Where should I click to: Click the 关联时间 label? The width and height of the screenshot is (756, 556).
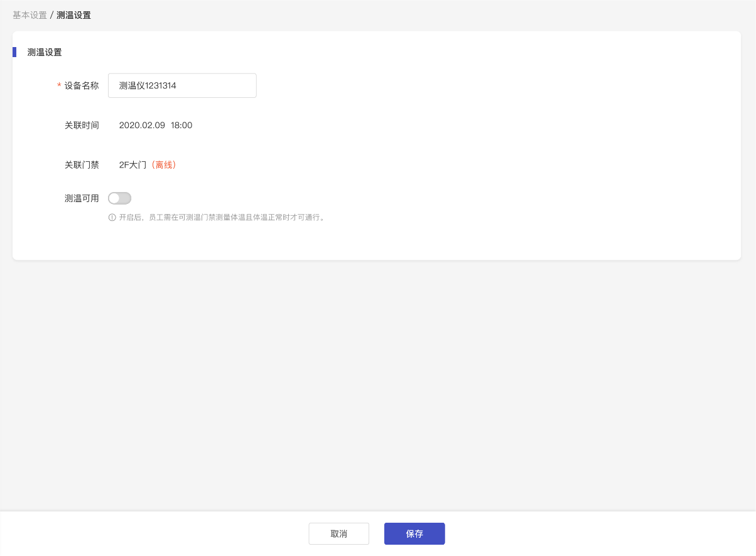(x=82, y=126)
